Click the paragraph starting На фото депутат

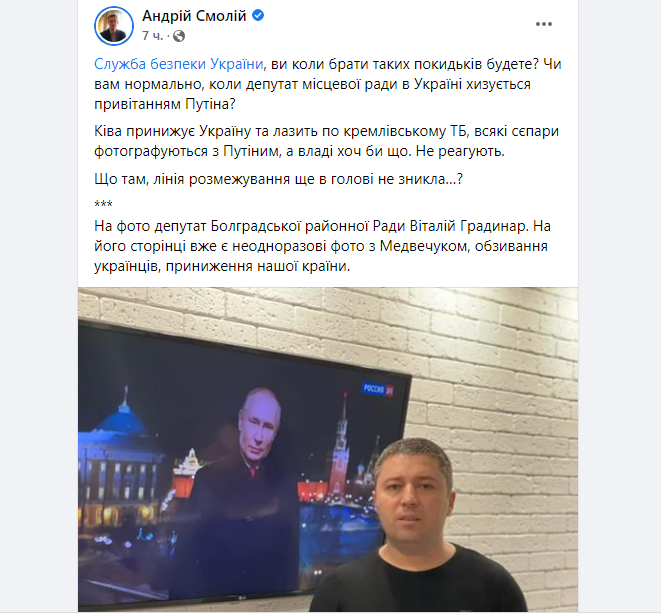322,246
